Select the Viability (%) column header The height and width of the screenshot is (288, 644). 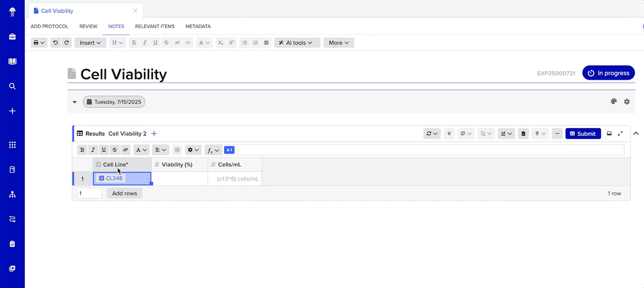(x=180, y=165)
